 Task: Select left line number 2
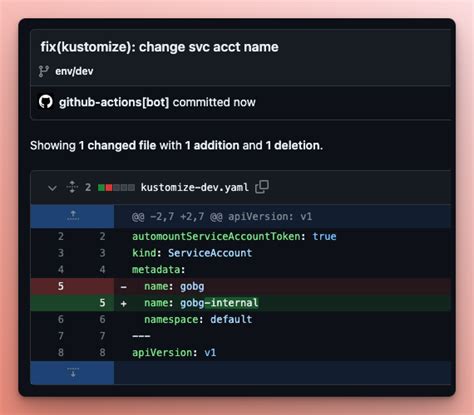click(61, 236)
